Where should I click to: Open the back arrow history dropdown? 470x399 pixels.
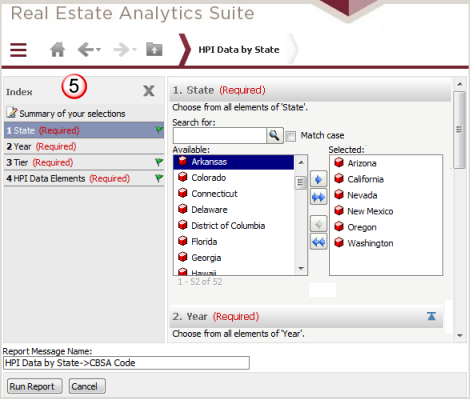click(98, 50)
